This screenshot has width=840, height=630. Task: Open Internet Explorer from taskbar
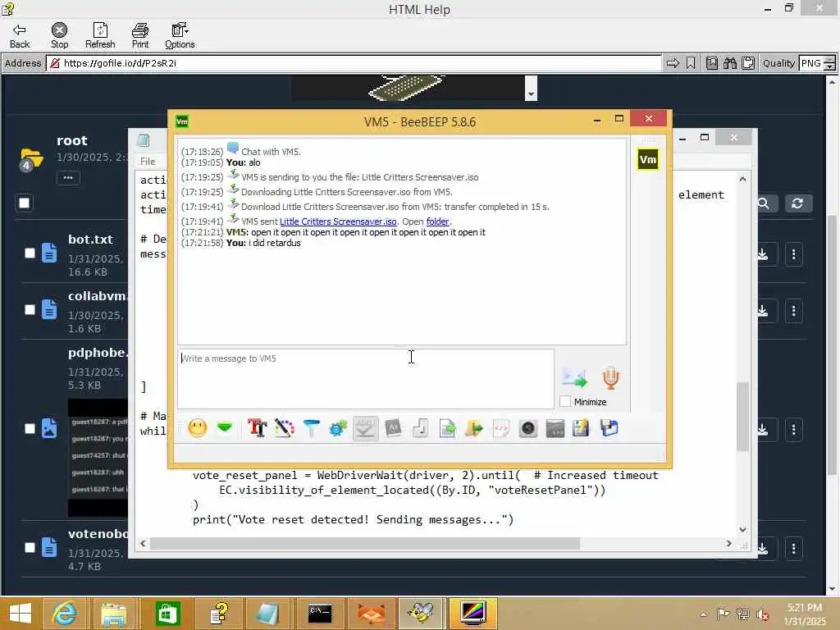(64, 614)
